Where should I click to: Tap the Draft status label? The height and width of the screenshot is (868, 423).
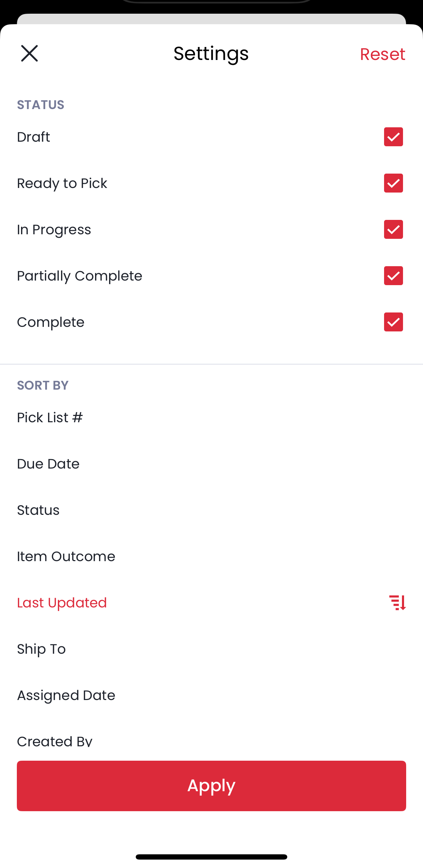point(34,137)
